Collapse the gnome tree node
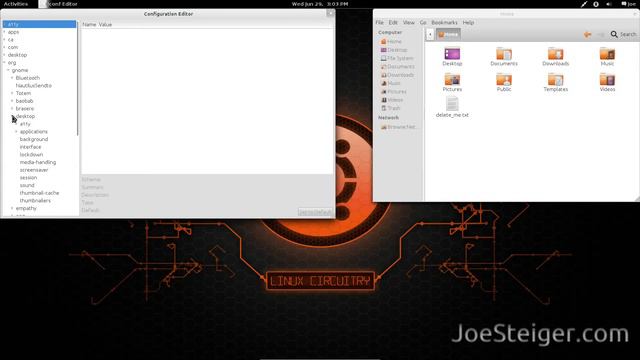This screenshot has height=360, width=640. tap(8, 70)
